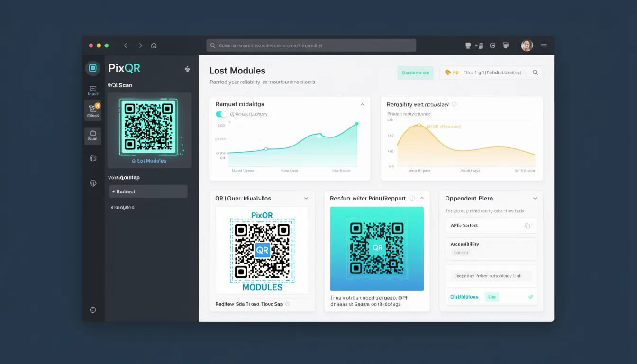Image resolution: width=637 pixels, height=364 pixels.
Task: Expand the "Oppendent Plere" panel chevron
Action: point(535,198)
